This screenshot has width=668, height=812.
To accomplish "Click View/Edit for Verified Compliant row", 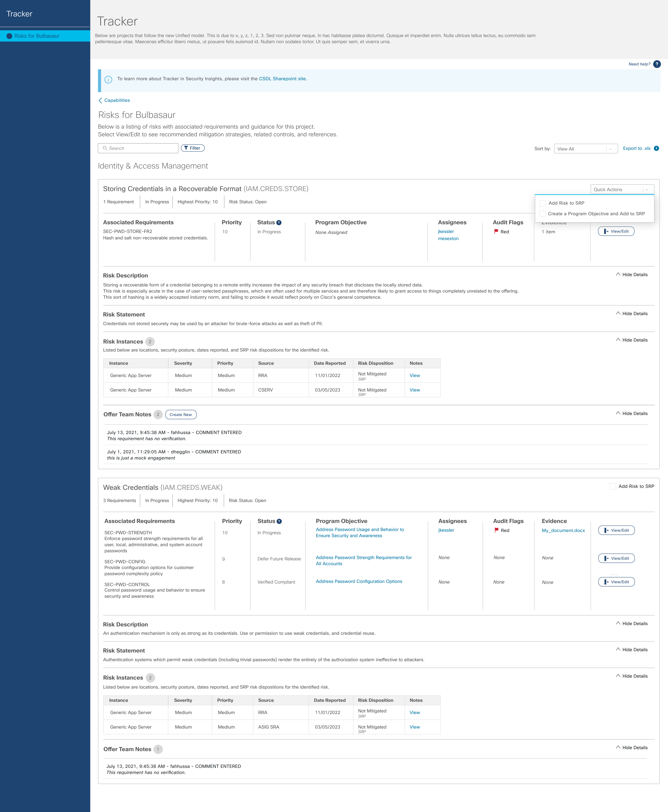I will [616, 582].
